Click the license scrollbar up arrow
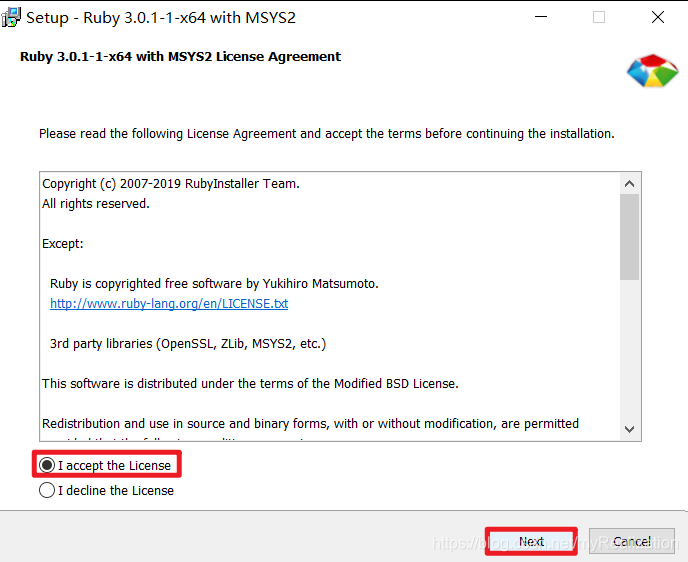688x562 pixels. pyautogui.click(x=630, y=183)
